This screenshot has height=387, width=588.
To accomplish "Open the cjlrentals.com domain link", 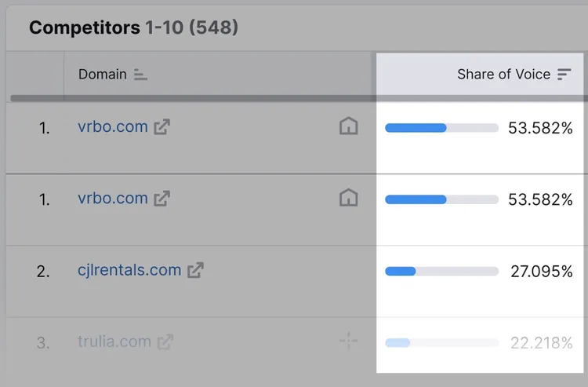I will pyautogui.click(x=129, y=270).
